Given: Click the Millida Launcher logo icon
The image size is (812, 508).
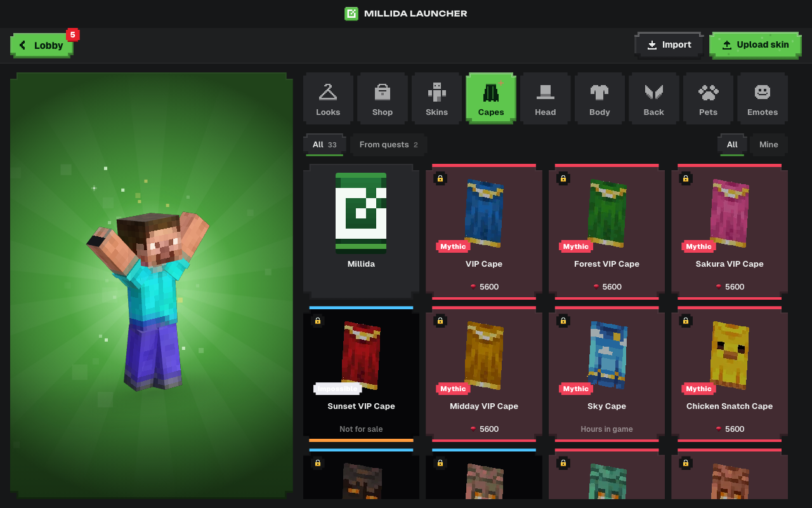Looking at the screenshot, I should (351, 13).
